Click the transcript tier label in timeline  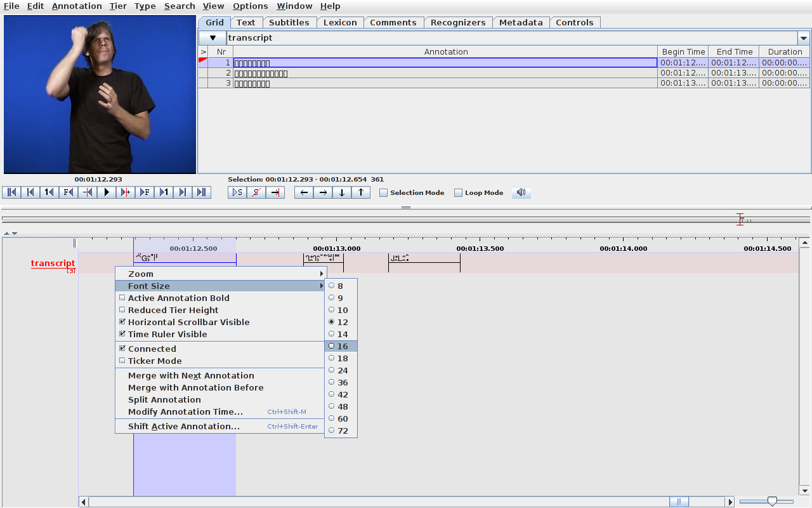point(53,264)
